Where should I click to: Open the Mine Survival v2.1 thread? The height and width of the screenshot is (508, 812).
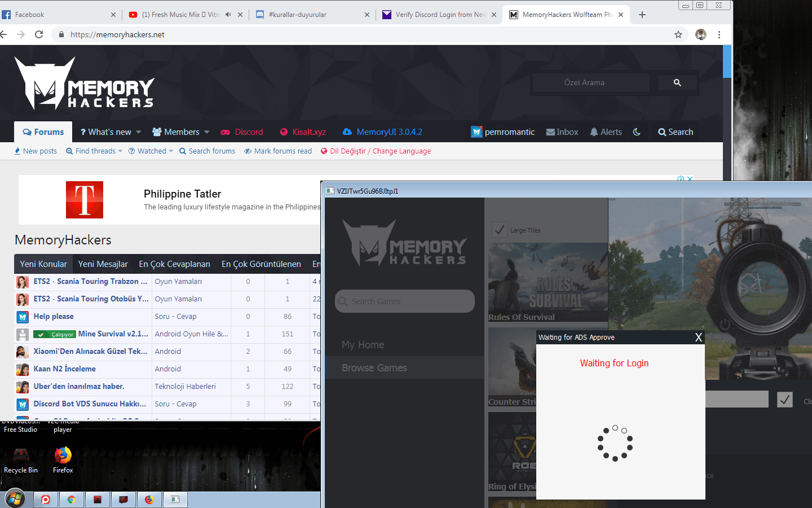click(113, 334)
